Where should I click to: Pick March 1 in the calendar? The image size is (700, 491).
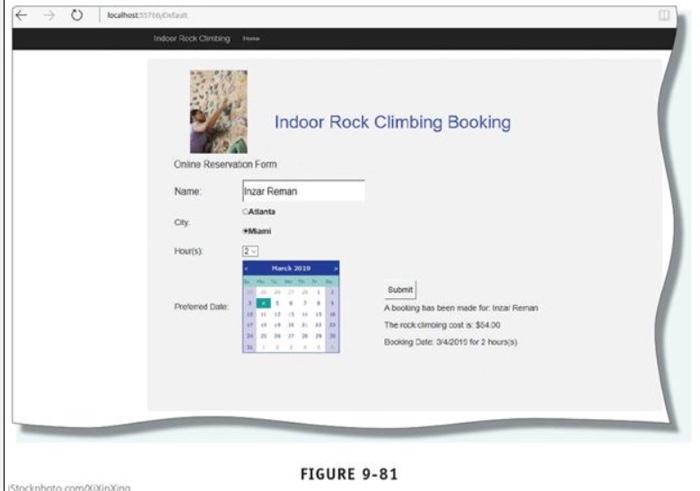point(318,292)
